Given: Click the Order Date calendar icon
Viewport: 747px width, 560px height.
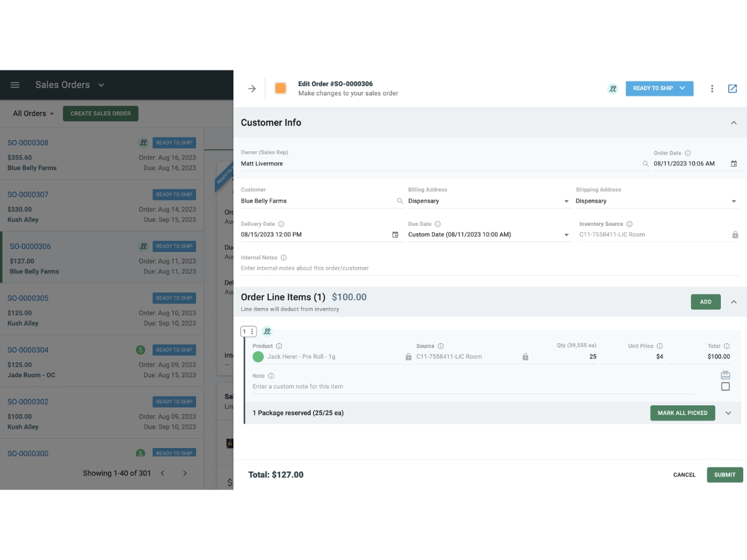Looking at the screenshot, I should tap(734, 164).
